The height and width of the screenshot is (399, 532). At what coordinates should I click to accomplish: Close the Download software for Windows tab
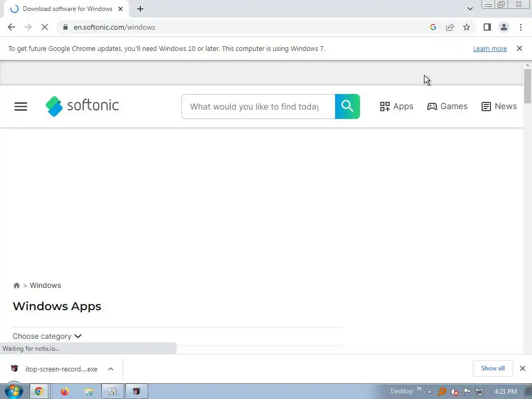click(121, 9)
